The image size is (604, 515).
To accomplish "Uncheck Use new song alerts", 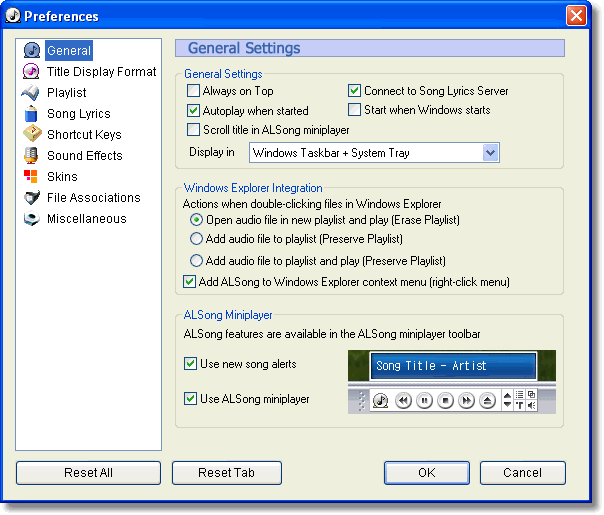I will click(190, 364).
